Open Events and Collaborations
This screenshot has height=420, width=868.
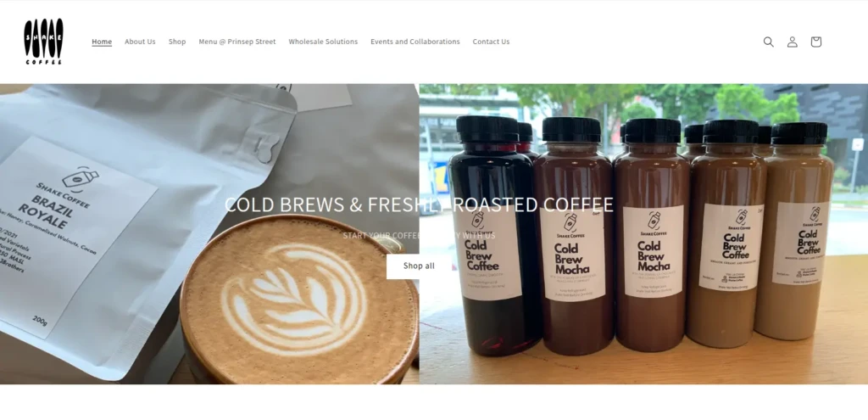coord(415,42)
